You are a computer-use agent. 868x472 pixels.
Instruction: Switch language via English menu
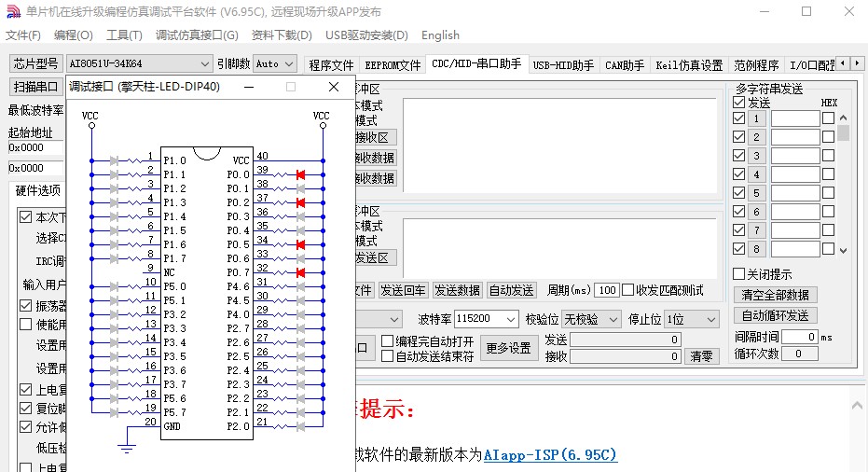pyautogui.click(x=440, y=35)
